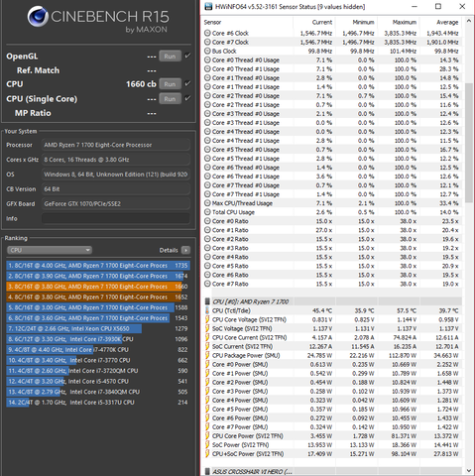Viewport: 475px width, 476px height.
Task: Click the thermometer icon for CPU (Tctl/Tdie)
Action: 207,310
